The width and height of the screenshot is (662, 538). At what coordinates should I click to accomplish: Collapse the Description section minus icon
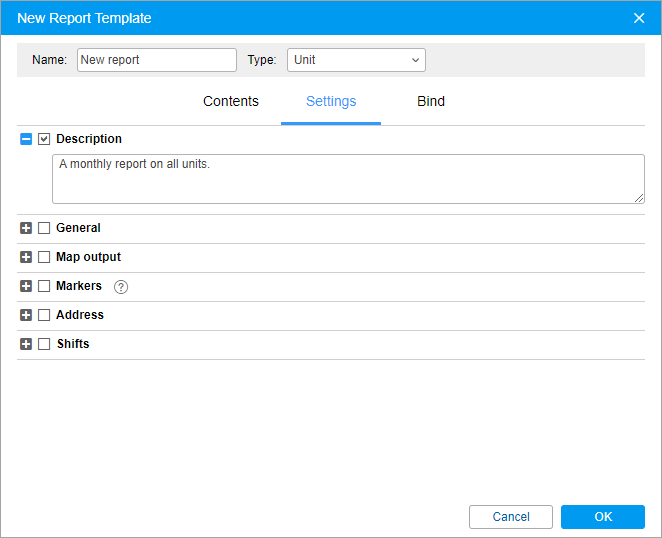[26, 139]
